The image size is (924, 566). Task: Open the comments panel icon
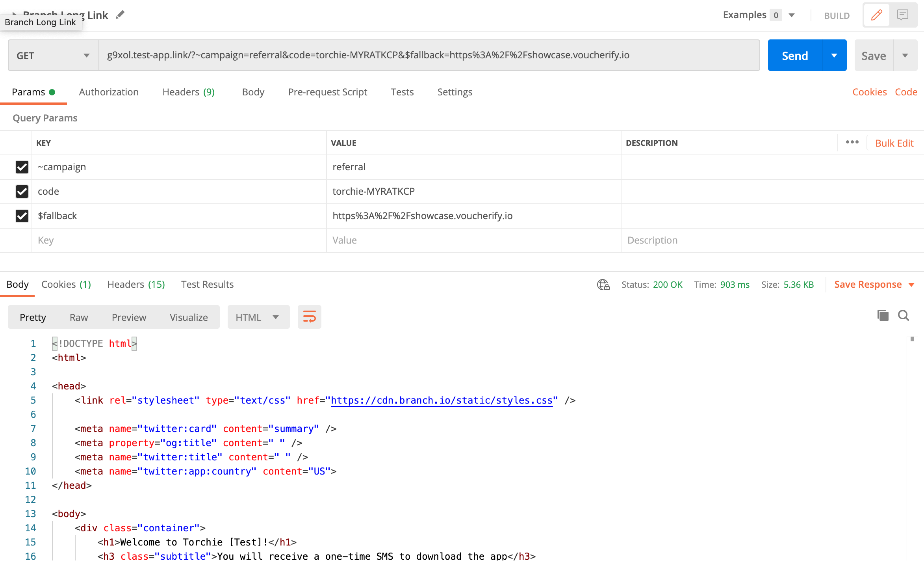(x=902, y=15)
